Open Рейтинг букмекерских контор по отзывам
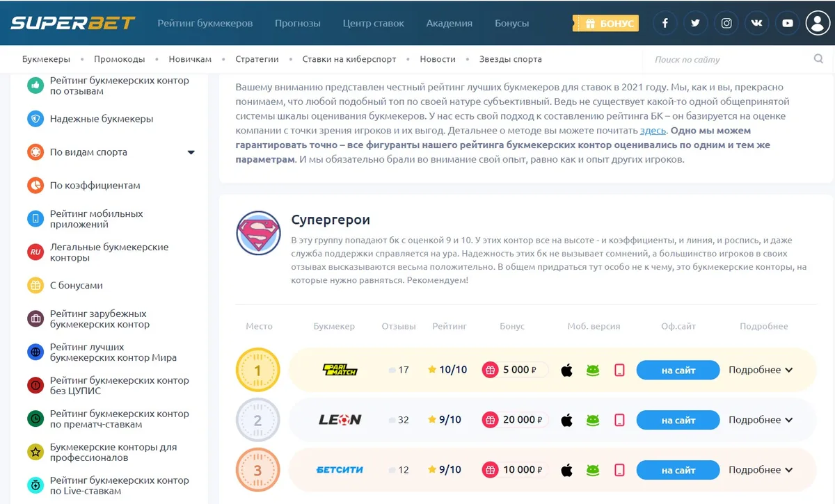The image size is (835, 504). (120, 86)
